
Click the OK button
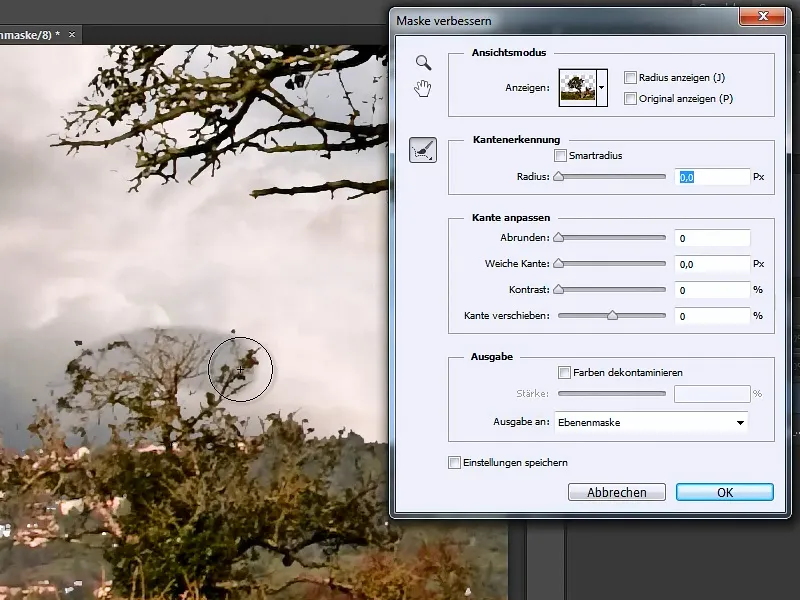tap(724, 492)
